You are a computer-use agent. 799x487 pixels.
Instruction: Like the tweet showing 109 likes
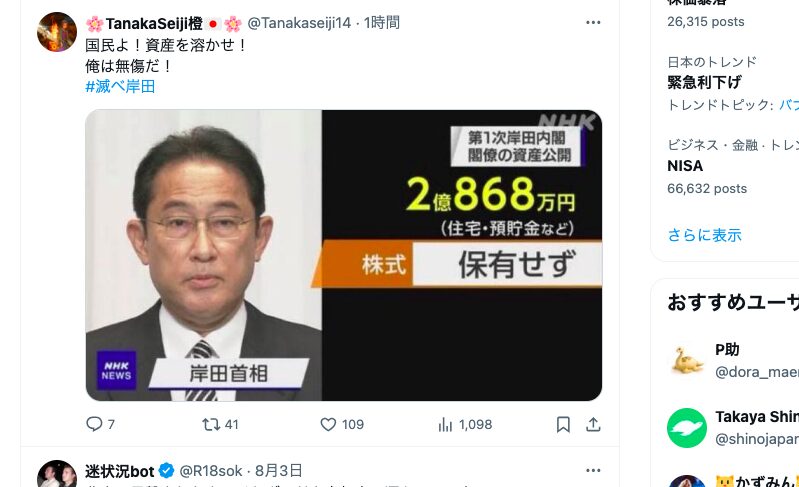[x=328, y=424]
